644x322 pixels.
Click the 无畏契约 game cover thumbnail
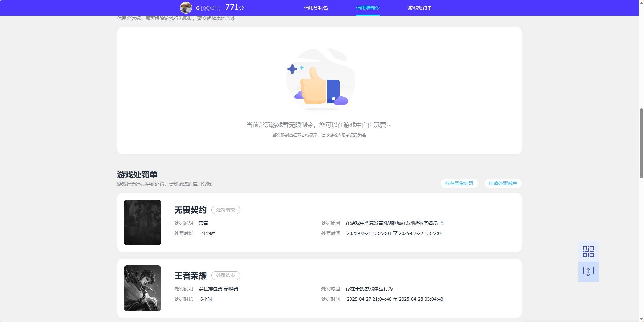(x=143, y=222)
